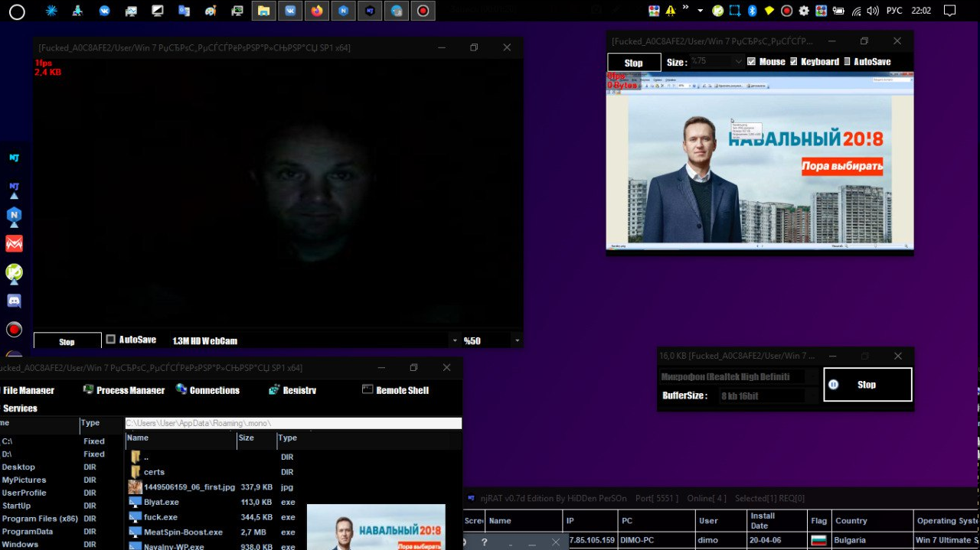Image resolution: width=980 pixels, height=550 pixels.
Task: Click the red record icon in left dock
Action: tap(14, 330)
